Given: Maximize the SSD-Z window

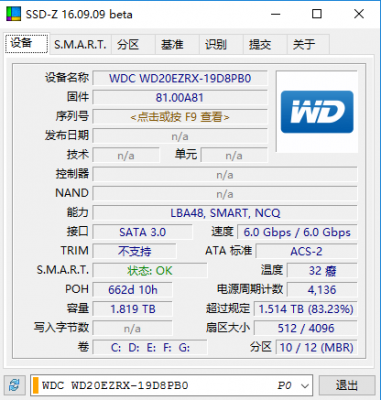Looking at the screenshot, I should tap(317, 14).
